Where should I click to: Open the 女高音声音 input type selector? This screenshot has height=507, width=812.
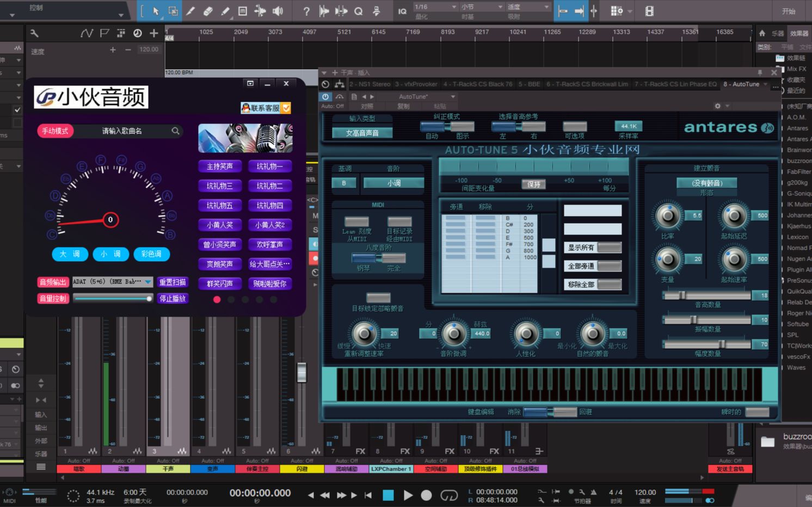click(362, 133)
